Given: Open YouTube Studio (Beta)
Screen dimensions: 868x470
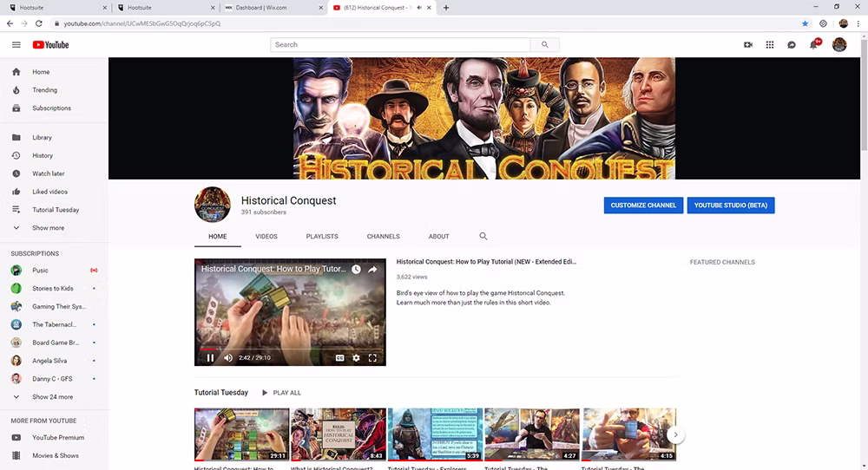Looking at the screenshot, I should point(731,206).
